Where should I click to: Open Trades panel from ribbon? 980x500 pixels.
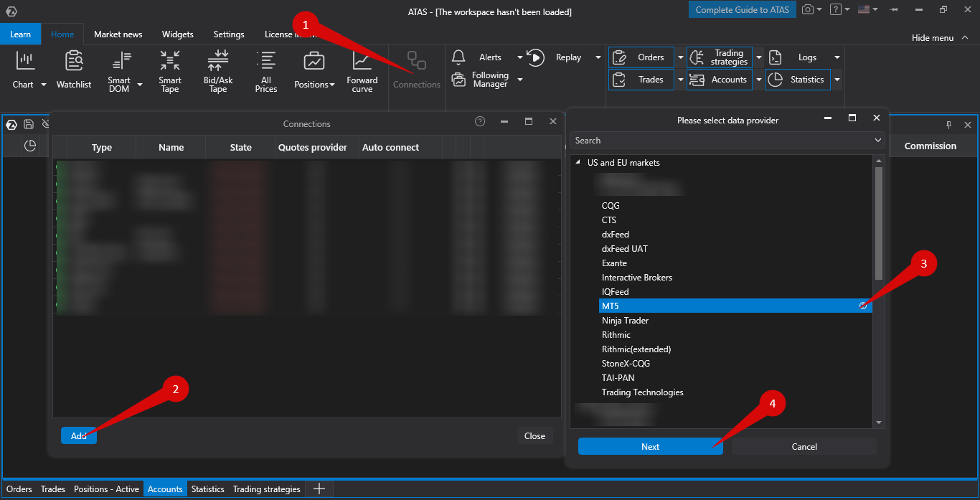point(641,80)
